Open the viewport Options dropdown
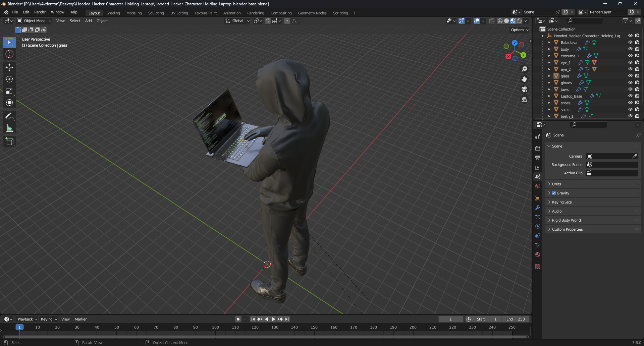Viewport: 644px width, 346px height. [520, 30]
